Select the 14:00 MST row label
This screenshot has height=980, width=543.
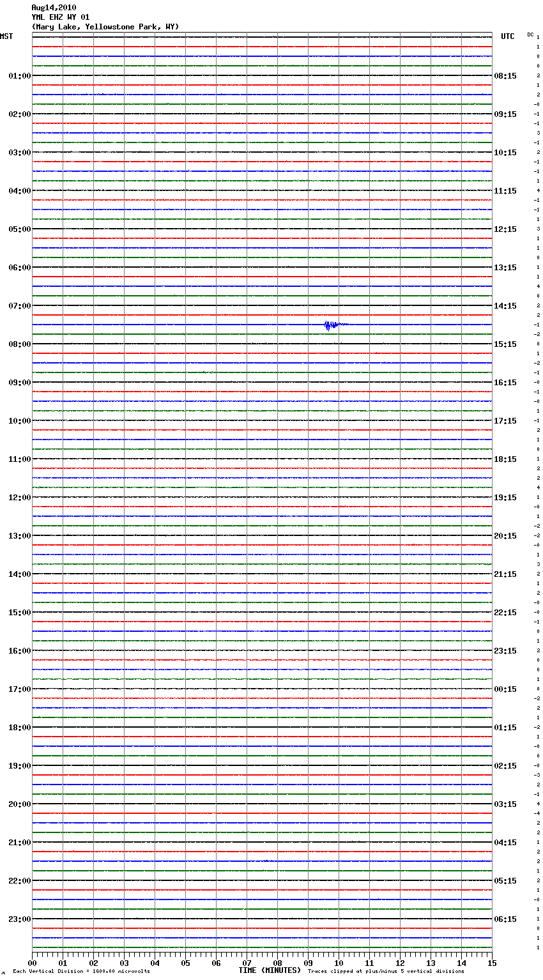tap(19, 574)
